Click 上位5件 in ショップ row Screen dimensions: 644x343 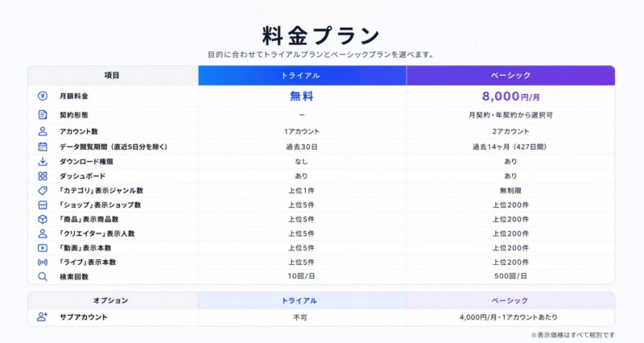(x=301, y=205)
